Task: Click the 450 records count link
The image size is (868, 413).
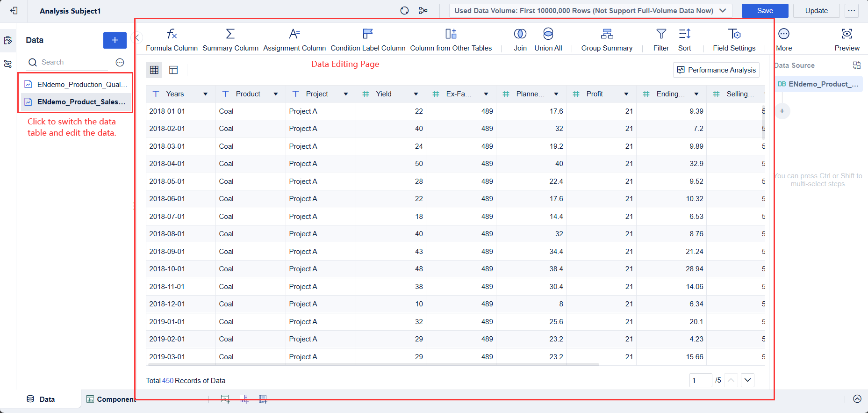Action: (x=168, y=381)
